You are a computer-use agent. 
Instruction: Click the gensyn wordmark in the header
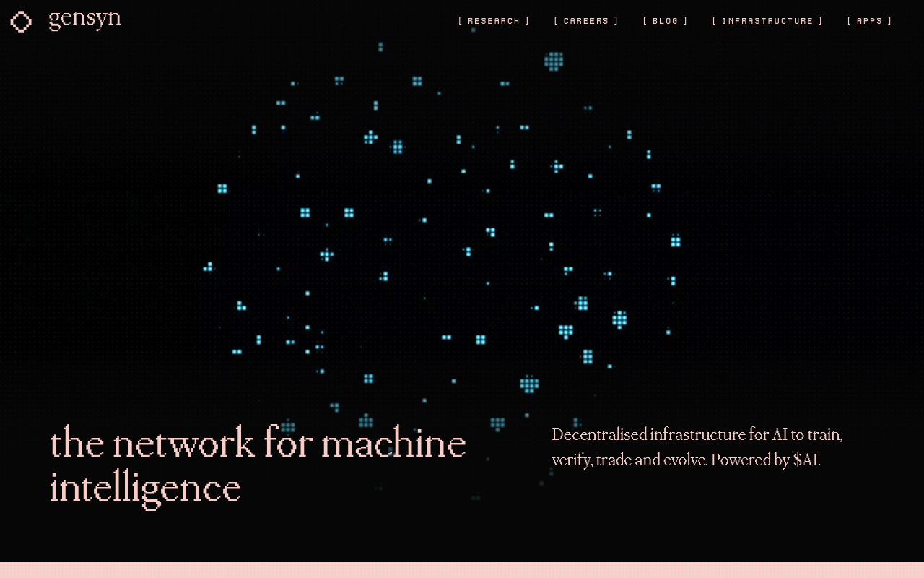[84, 20]
